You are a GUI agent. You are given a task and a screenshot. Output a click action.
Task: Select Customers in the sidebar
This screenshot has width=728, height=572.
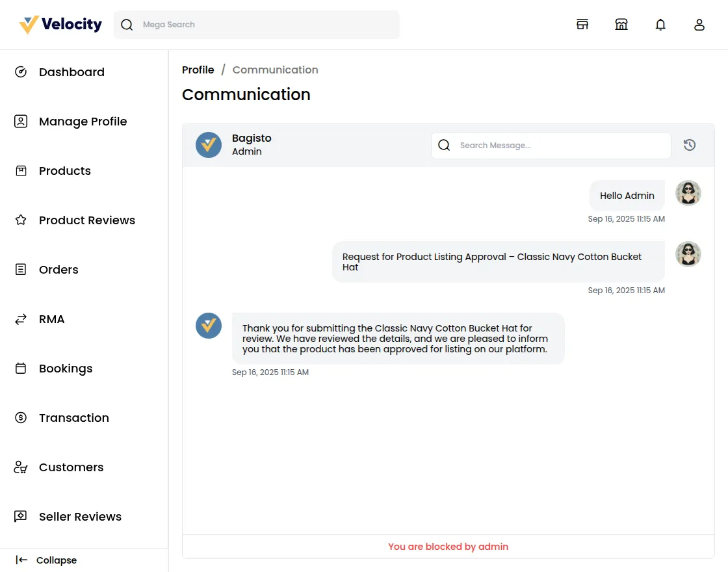pyautogui.click(x=71, y=467)
